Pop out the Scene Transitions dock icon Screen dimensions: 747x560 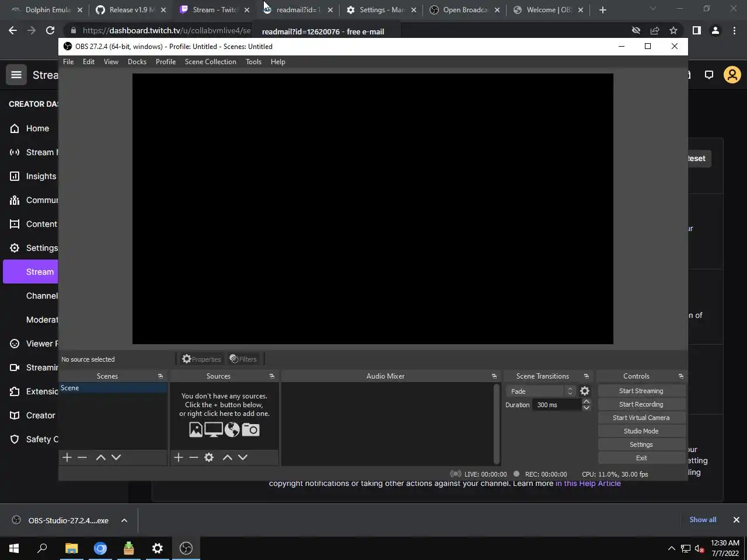(587, 376)
